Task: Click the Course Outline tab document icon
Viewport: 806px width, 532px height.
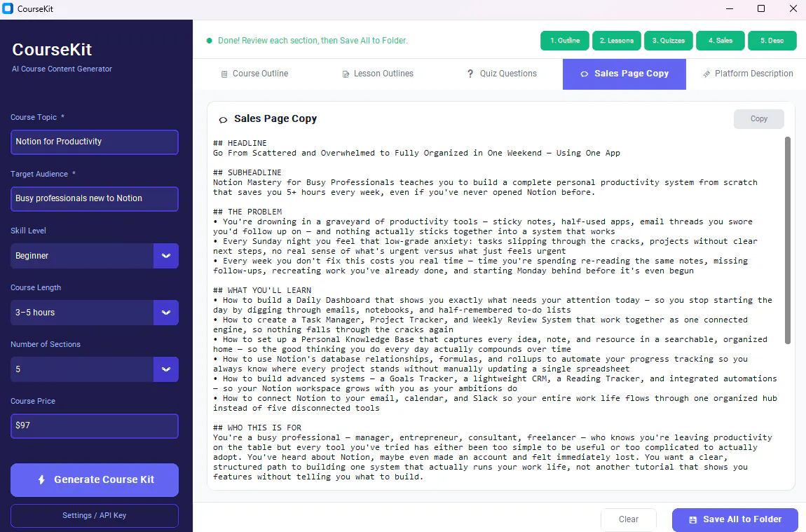Action: point(224,74)
